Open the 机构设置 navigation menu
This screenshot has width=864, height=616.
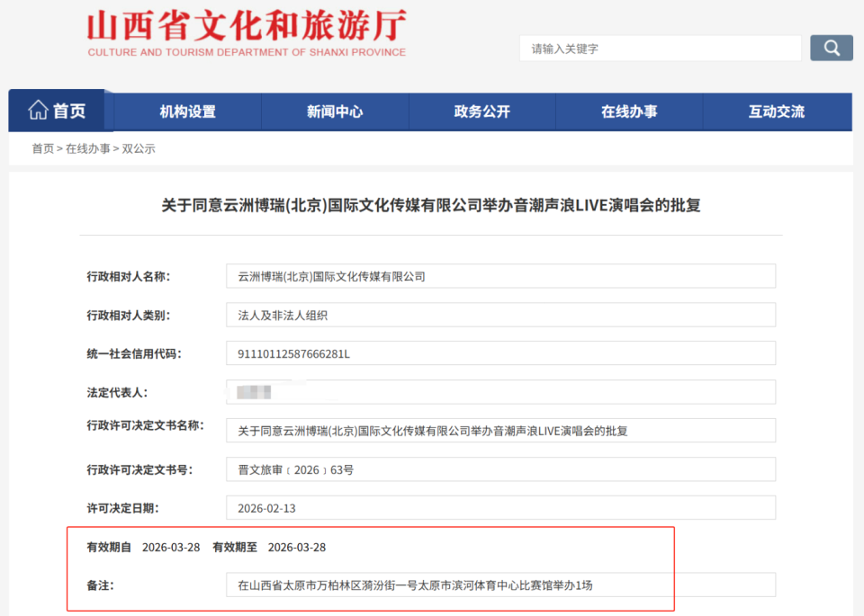click(x=188, y=110)
